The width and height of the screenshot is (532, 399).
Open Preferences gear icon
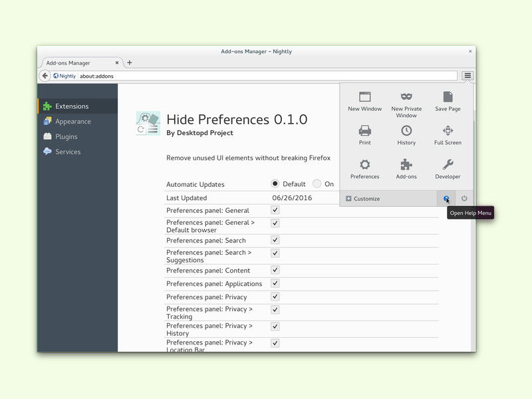click(x=364, y=164)
